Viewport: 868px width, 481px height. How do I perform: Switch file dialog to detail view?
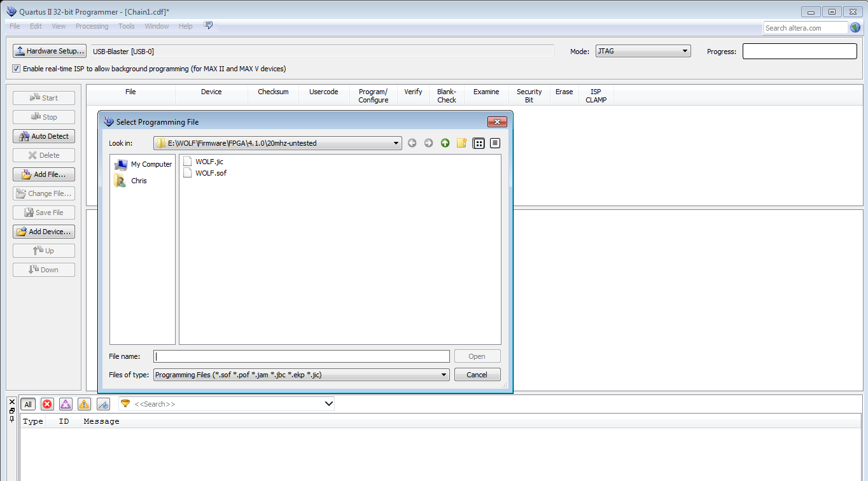click(495, 143)
